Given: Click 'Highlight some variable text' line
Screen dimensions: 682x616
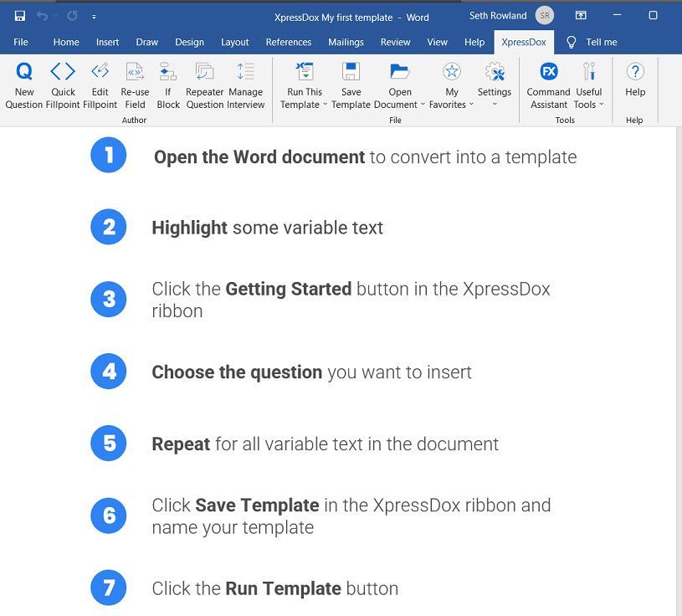Looking at the screenshot, I should pyautogui.click(x=268, y=228).
